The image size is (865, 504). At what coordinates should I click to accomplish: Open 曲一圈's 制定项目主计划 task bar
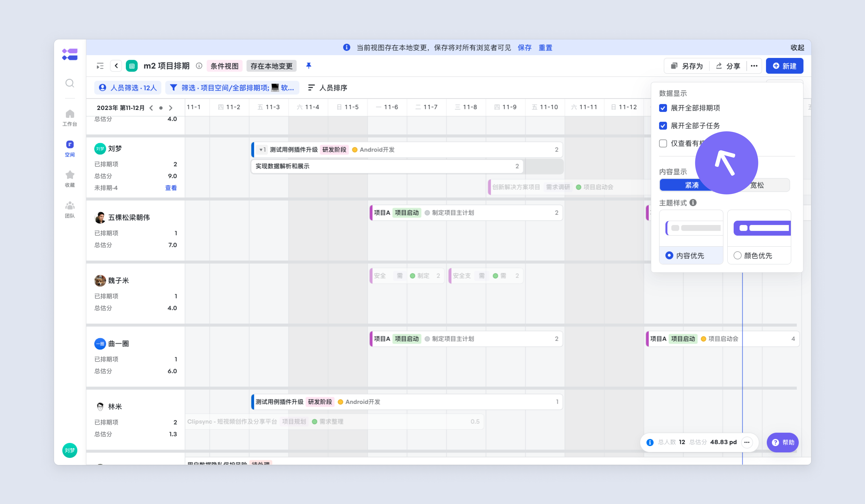[466, 339]
